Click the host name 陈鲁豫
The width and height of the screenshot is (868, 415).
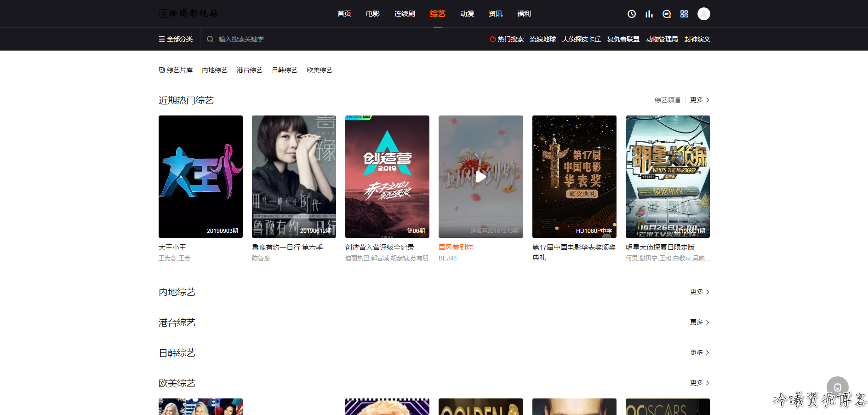coord(261,259)
